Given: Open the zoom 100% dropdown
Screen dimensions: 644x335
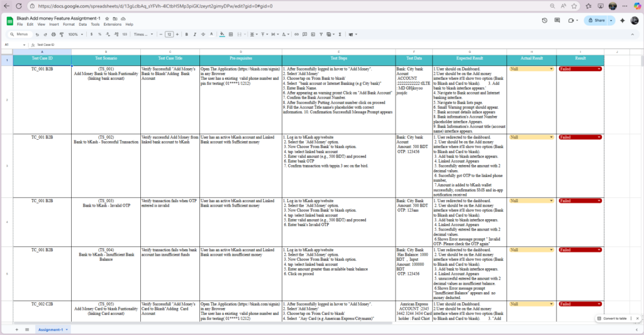Looking at the screenshot, I should tap(75, 35).
